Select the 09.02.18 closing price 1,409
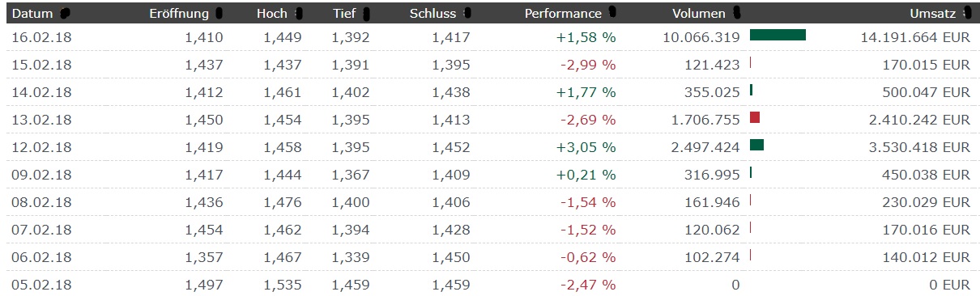This screenshot has width=980, height=296. 450,175
